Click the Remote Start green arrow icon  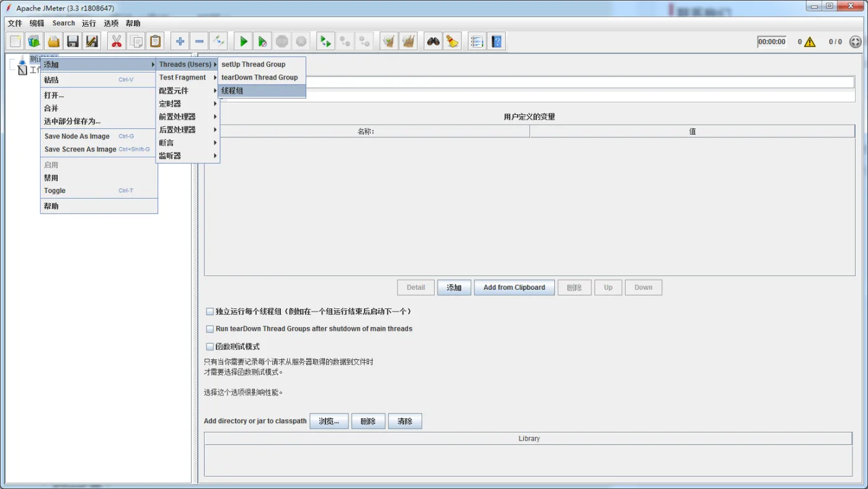(325, 41)
